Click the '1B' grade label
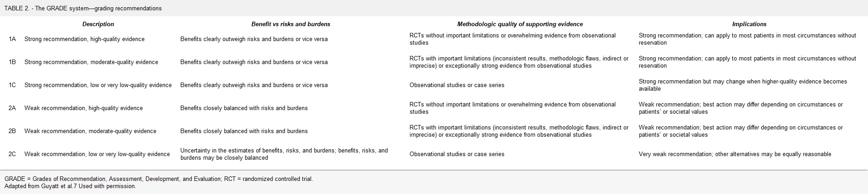 click(x=12, y=62)
